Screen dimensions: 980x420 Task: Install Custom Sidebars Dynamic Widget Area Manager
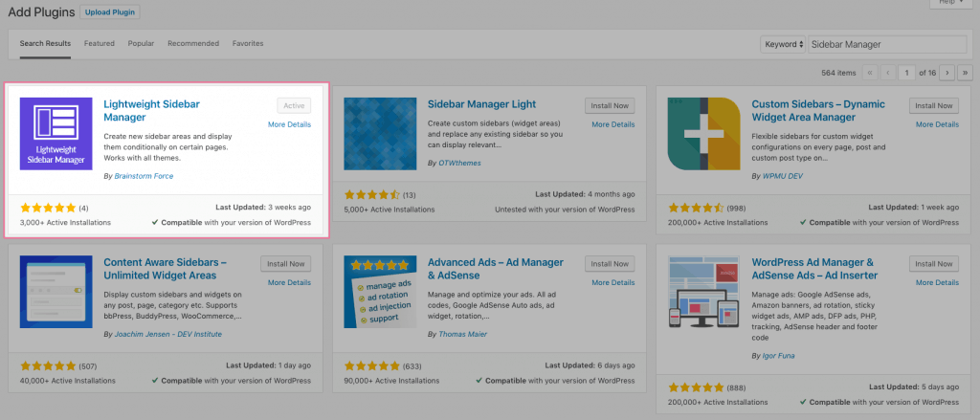(x=934, y=105)
